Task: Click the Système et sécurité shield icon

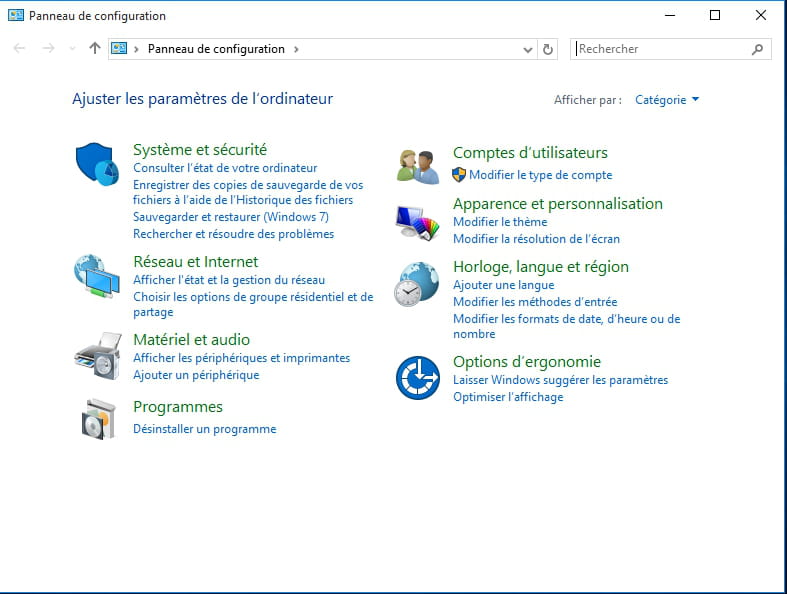Action: tap(97, 163)
